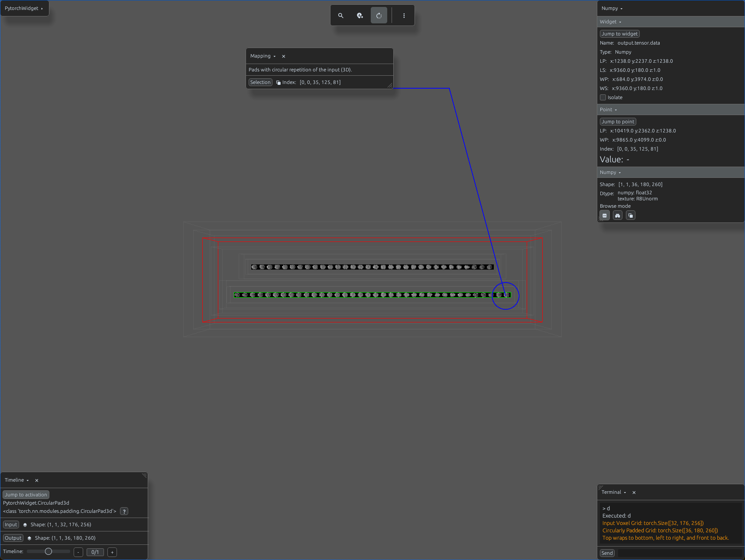Close the Terminal panel
Image resolution: width=745 pixels, height=560 pixels.
coord(634,492)
